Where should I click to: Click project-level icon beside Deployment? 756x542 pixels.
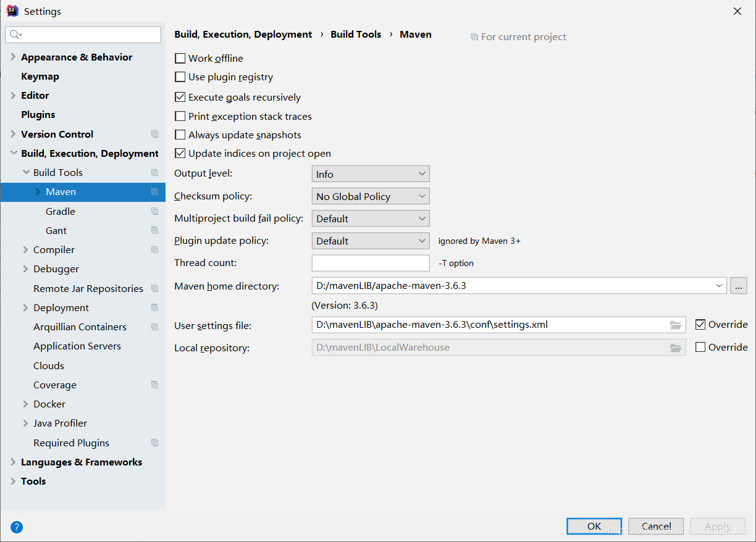pos(154,307)
